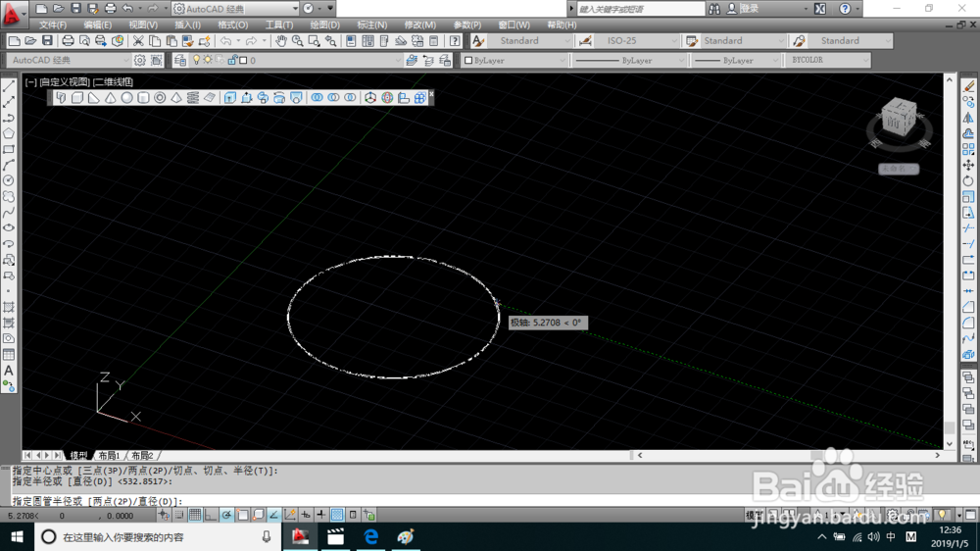Select the Multiline Text tool
The height and width of the screenshot is (551, 980).
point(9,371)
